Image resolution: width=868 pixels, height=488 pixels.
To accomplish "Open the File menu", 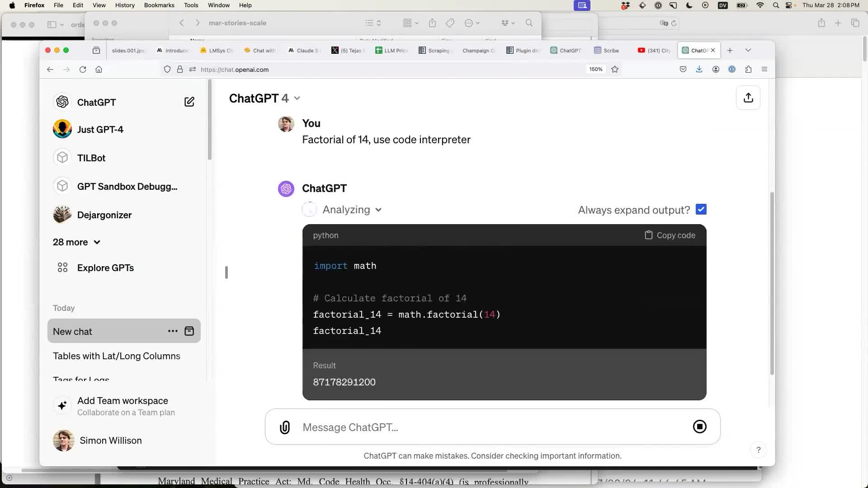I will click(58, 5).
